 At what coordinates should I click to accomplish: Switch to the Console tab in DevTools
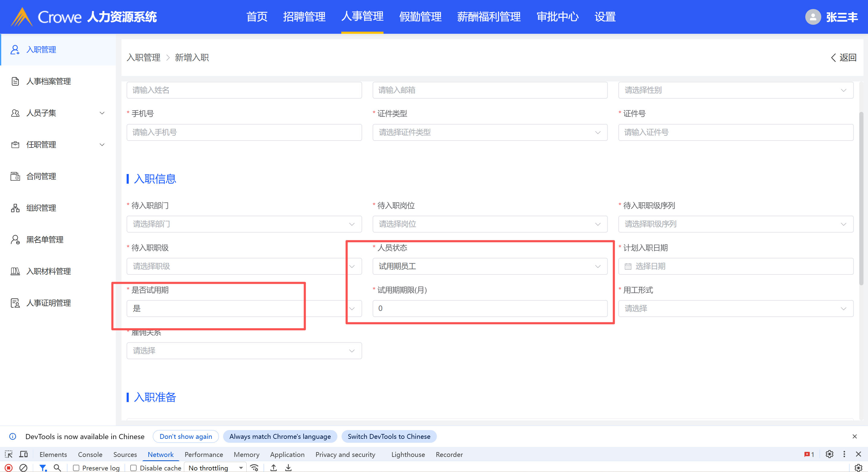[x=90, y=455]
